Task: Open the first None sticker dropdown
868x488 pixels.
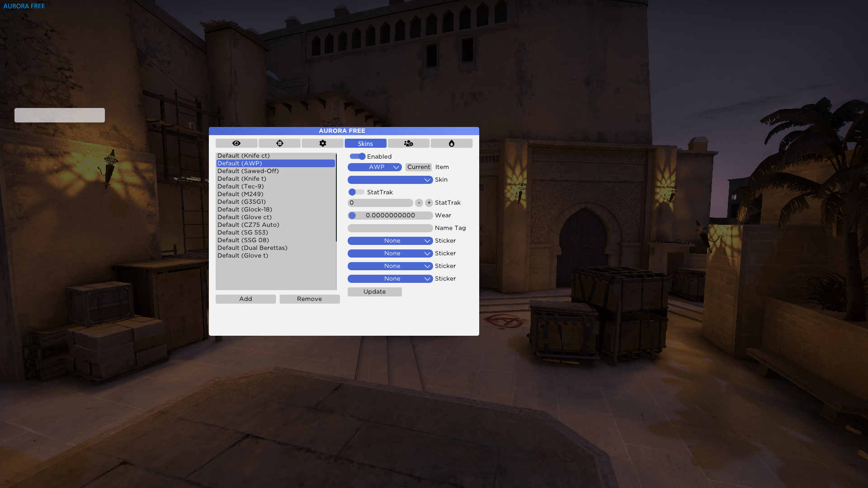Action: coord(390,240)
